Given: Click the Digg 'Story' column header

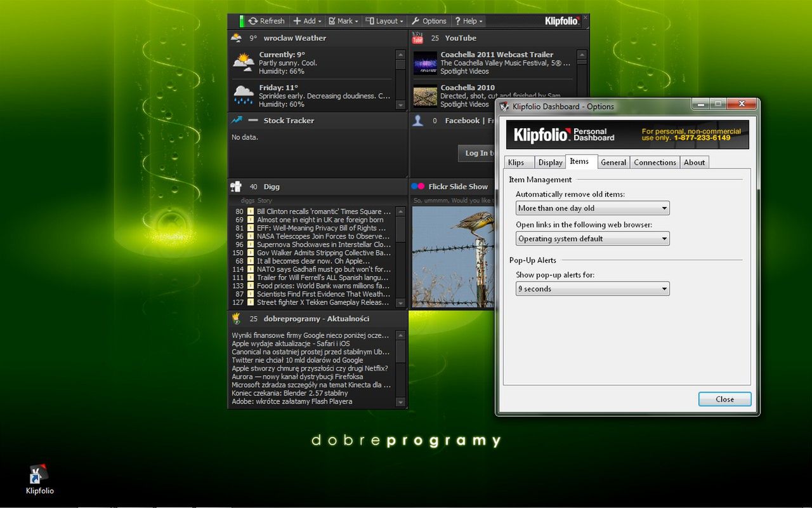Looking at the screenshot, I should pyautogui.click(x=265, y=200).
